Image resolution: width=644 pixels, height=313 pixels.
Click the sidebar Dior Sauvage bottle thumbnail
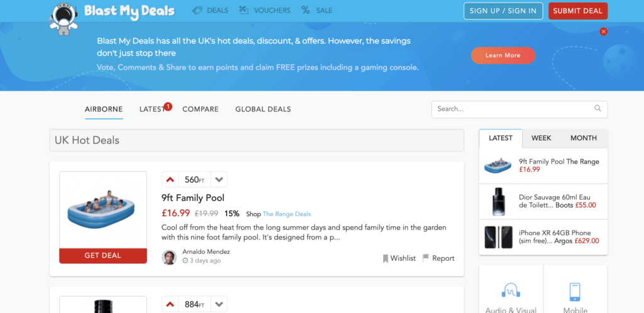[498, 201]
